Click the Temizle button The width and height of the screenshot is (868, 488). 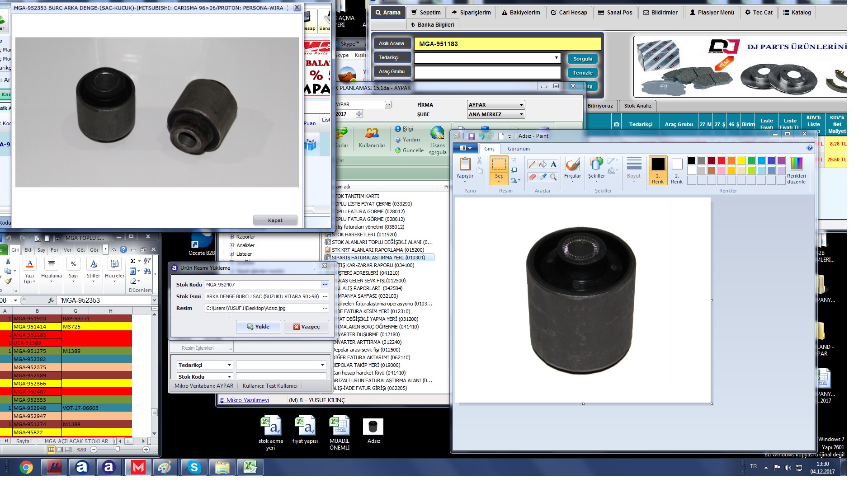tap(582, 73)
